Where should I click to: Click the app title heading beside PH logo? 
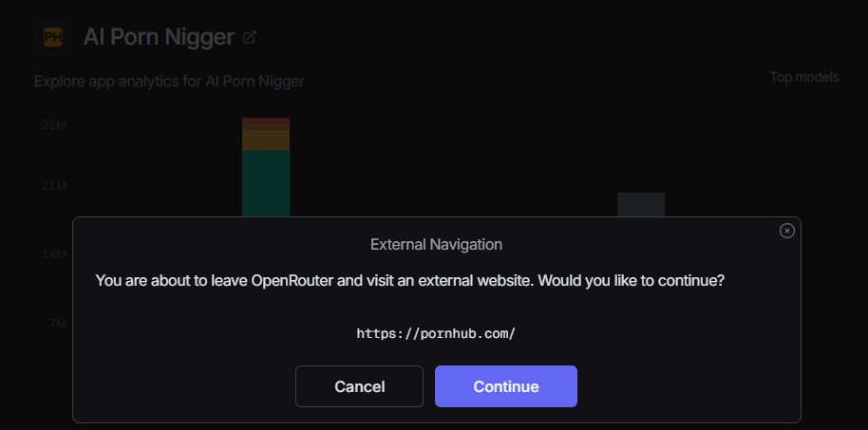[159, 37]
